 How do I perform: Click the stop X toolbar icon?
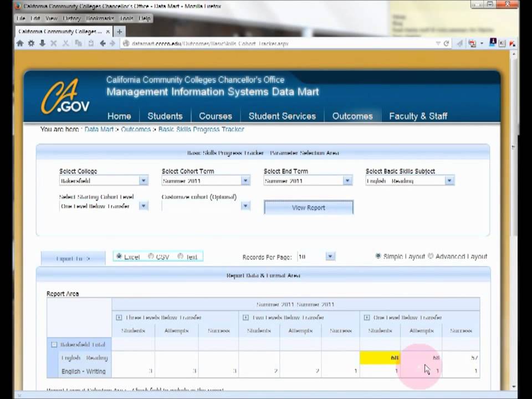tap(54, 43)
